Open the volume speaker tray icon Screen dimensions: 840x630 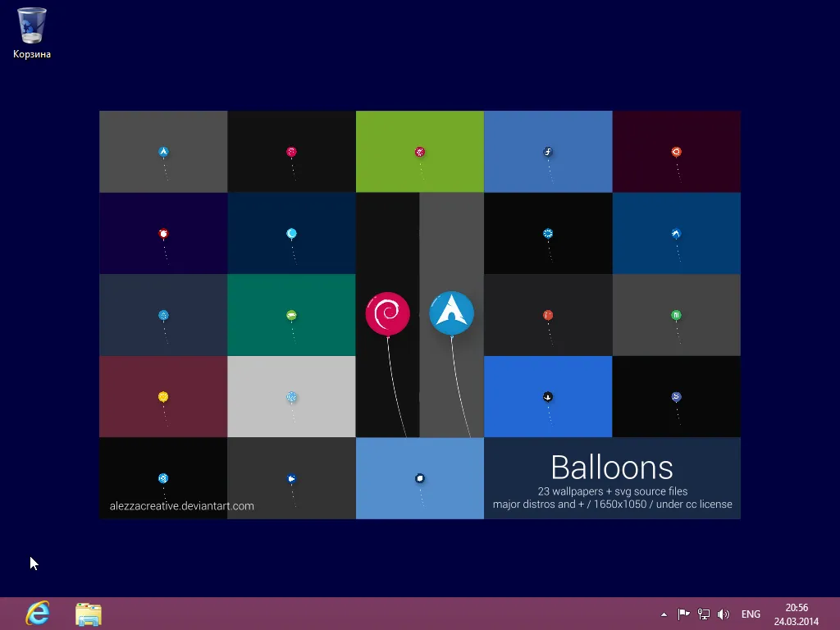(724, 614)
